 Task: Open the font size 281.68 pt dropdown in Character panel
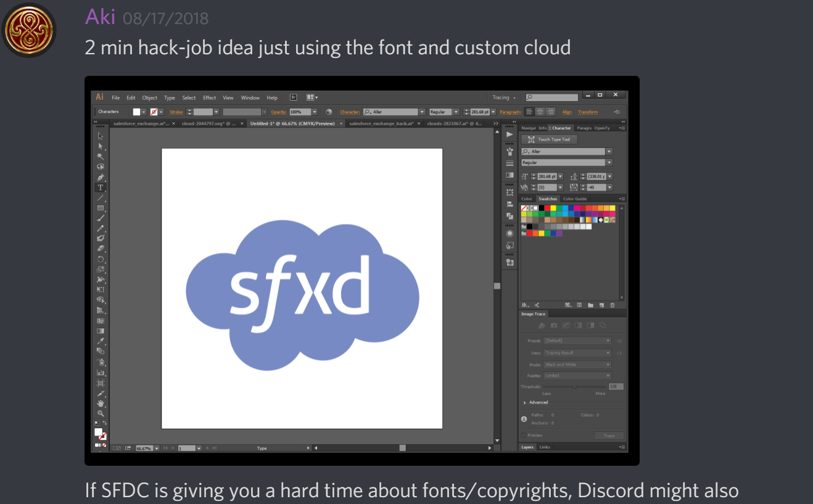click(560, 176)
